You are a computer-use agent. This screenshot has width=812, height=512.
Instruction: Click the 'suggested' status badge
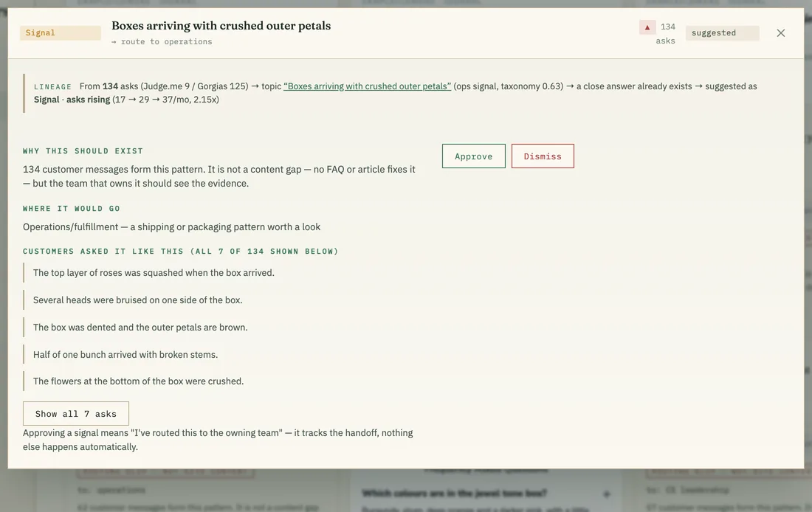coord(723,33)
